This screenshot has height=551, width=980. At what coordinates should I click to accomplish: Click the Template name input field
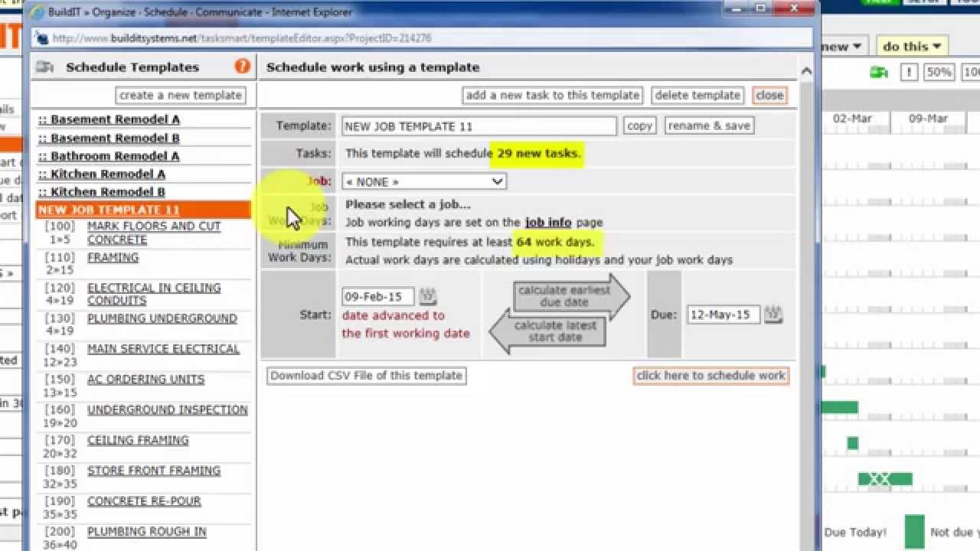(479, 126)
